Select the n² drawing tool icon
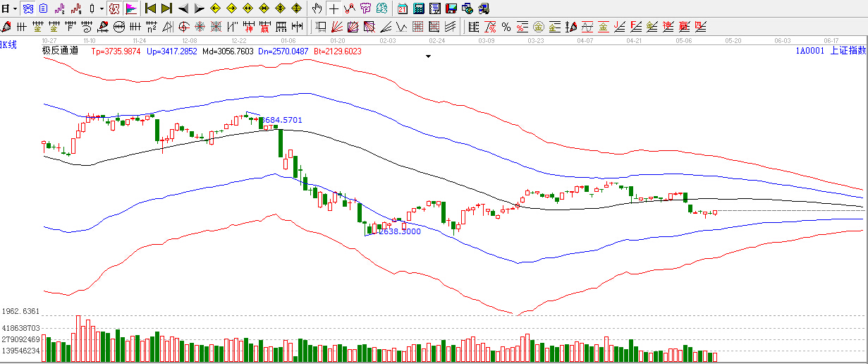The image size is (868, 364). click(152, 27)
